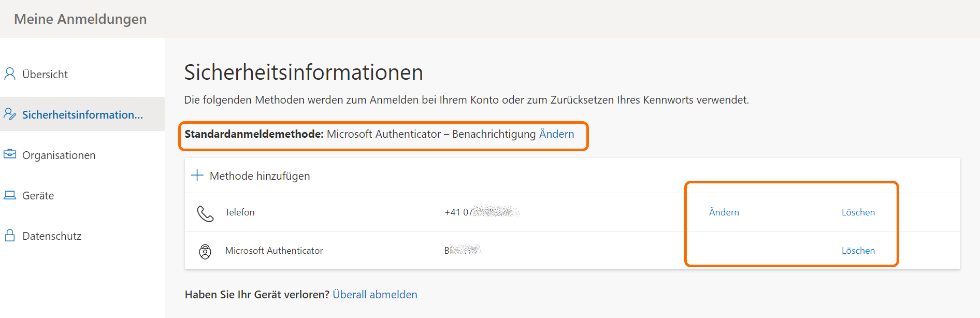This screenshot has height=318, width=980.
Task: Click the Geräte laptop icon
Action: tap(10, 195)
